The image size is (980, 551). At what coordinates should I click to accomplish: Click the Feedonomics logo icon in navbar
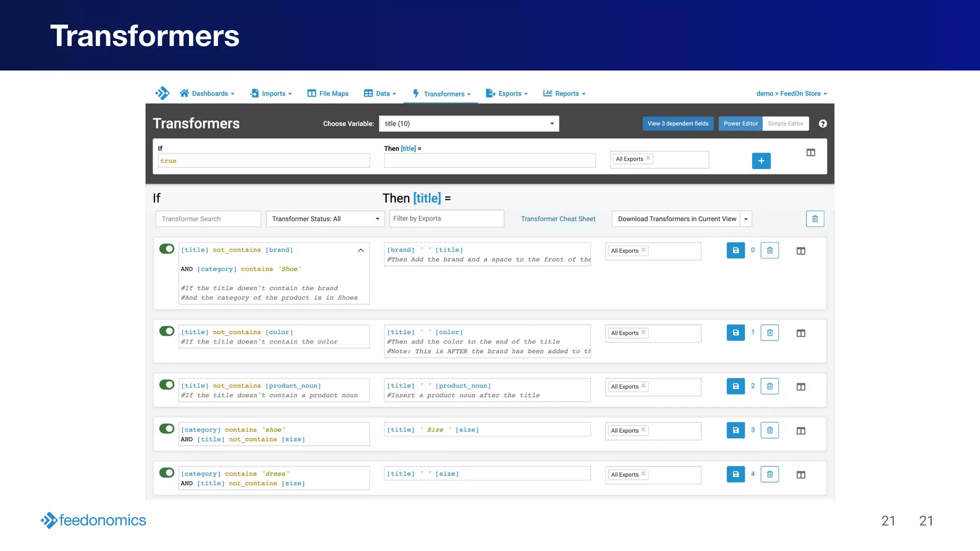coord(162,93)
